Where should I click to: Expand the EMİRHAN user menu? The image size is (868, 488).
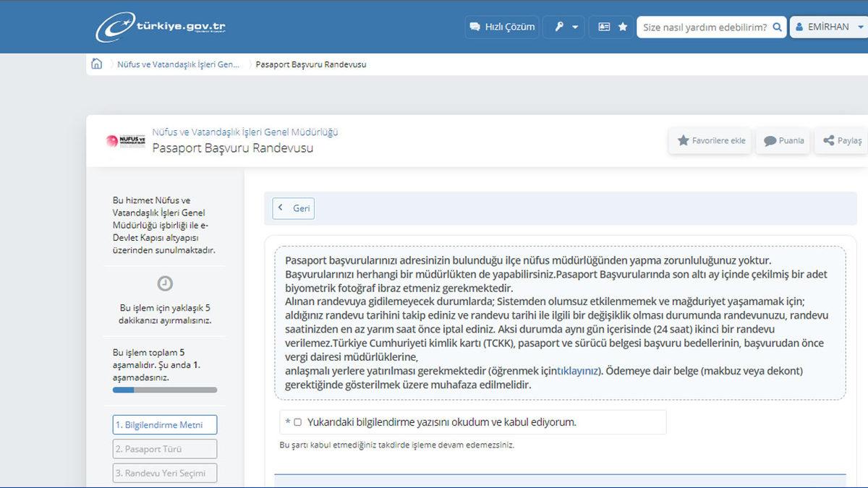827,27
